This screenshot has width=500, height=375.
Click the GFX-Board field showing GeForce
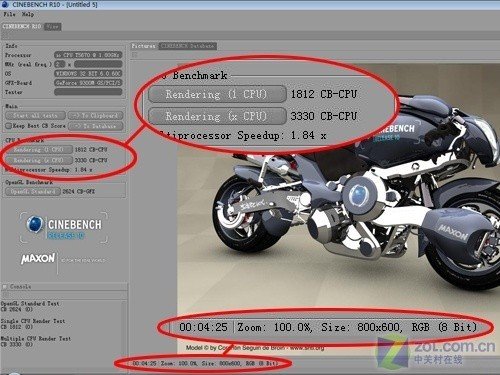click(88, 83)
